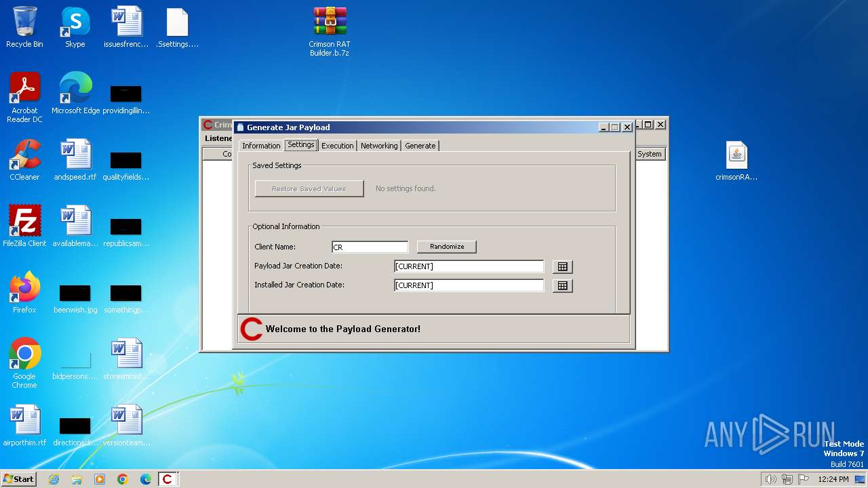Select andspeed.rtf document icon
The height and width of the screenshot is (488, 868).
click(x=75, y=160)
